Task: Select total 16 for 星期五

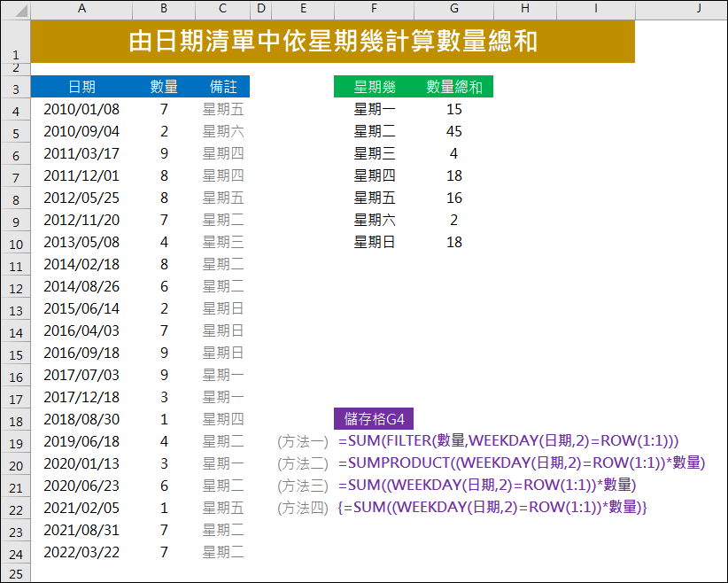Action: pos(454,198)
